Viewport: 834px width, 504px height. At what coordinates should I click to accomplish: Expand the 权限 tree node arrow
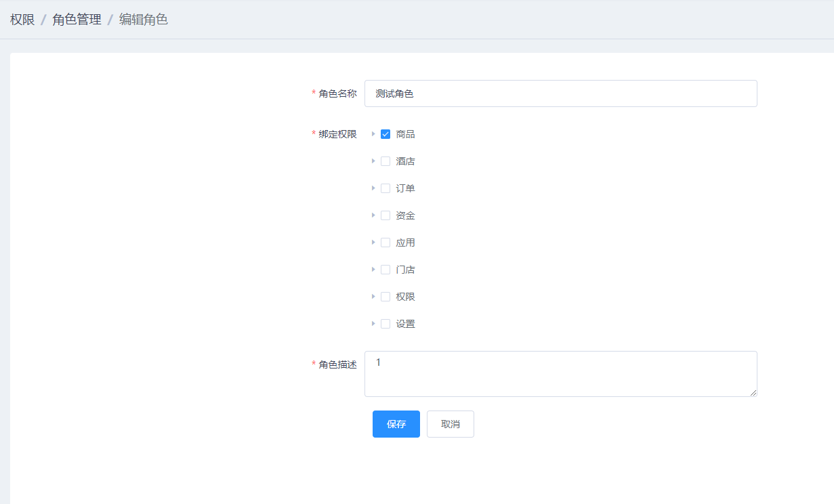pos(373,297)
